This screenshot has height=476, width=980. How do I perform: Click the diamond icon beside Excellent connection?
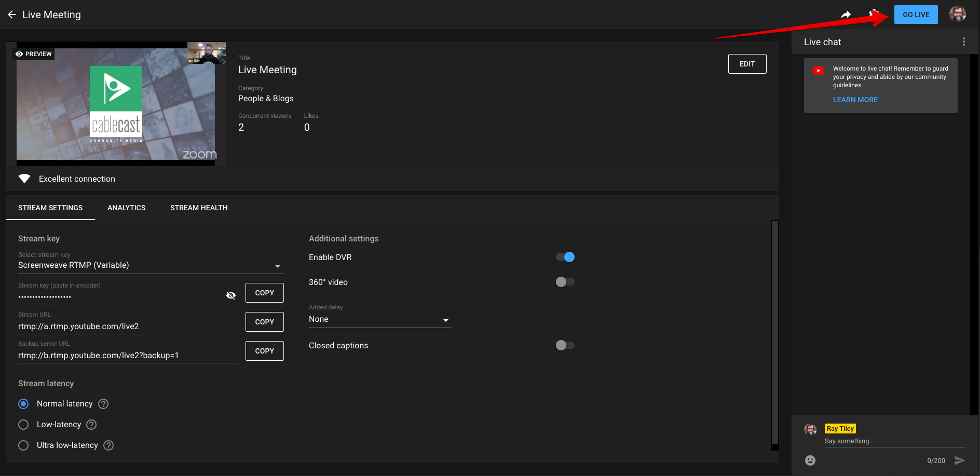[x=24, y=179]
